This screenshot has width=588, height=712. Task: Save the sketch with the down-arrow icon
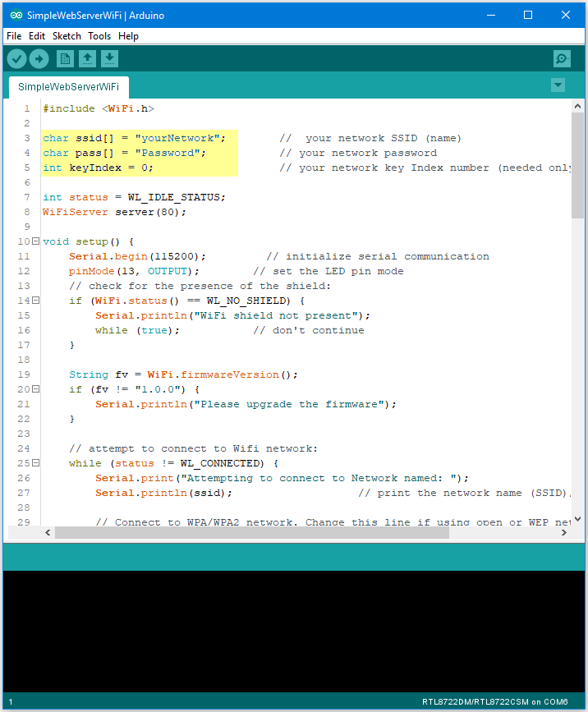coord(109,59)
